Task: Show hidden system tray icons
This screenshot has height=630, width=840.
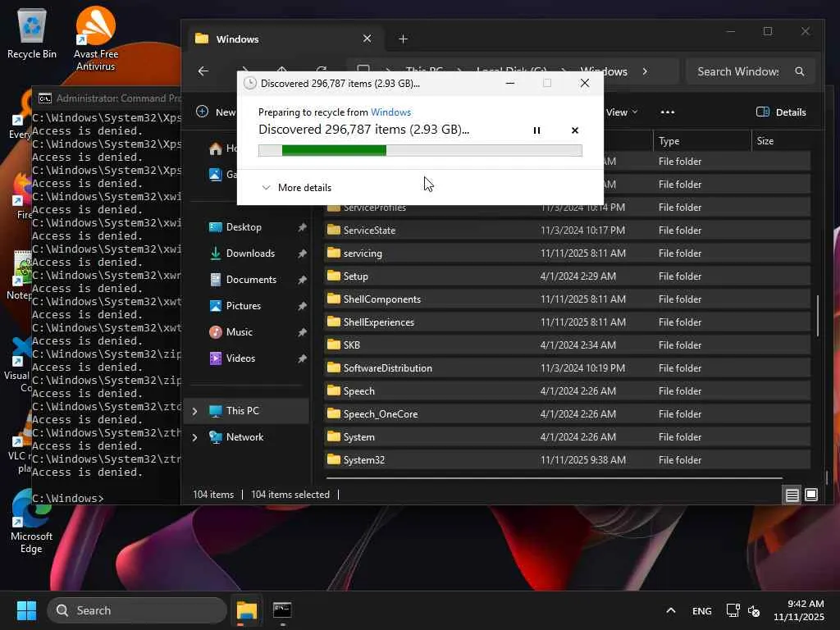Action: pyautogui.click(x=671, y=610)
